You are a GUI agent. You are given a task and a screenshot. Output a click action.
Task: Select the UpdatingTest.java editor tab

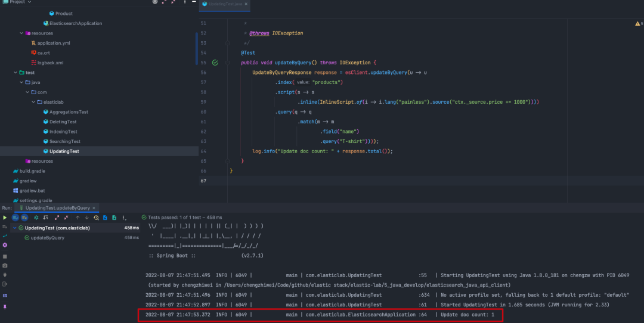click(x=225, y=4)
